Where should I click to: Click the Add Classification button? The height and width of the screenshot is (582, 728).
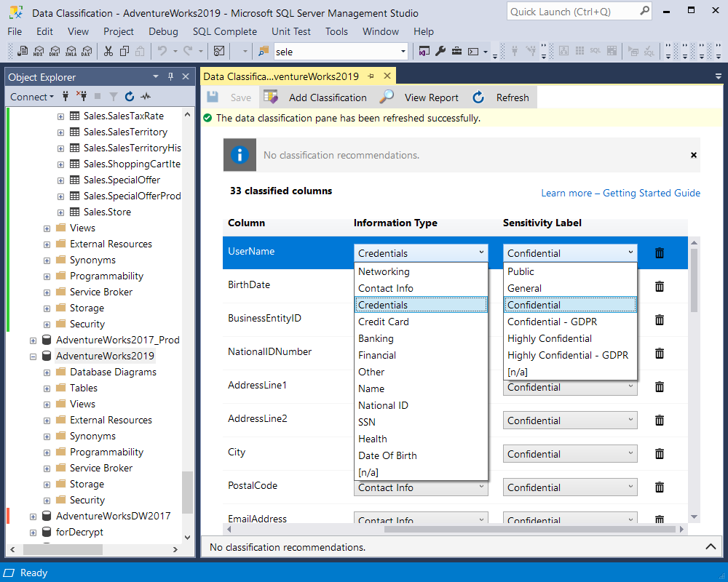tap(315, 97)
